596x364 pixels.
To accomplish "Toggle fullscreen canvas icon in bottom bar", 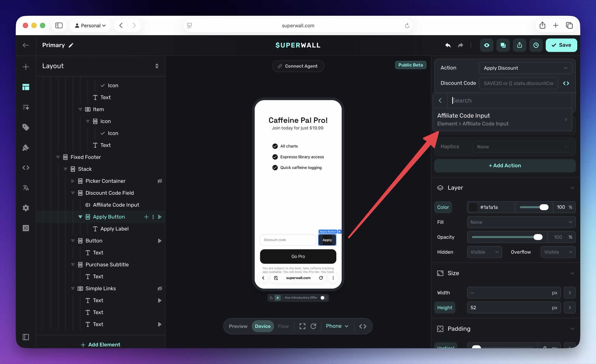I will tap(302, 326).
